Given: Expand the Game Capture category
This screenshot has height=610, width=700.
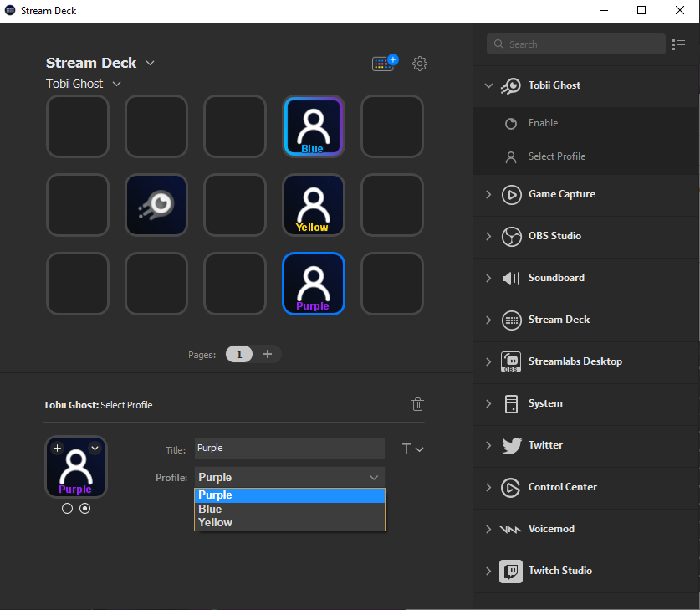Looking at the screenshot, I should tap(488, 194).
